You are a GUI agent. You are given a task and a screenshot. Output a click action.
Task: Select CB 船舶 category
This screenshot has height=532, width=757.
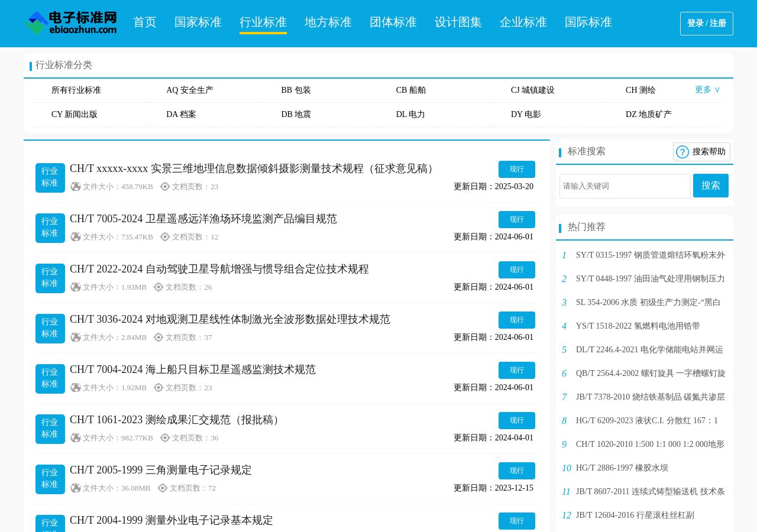tap(411, 90)
